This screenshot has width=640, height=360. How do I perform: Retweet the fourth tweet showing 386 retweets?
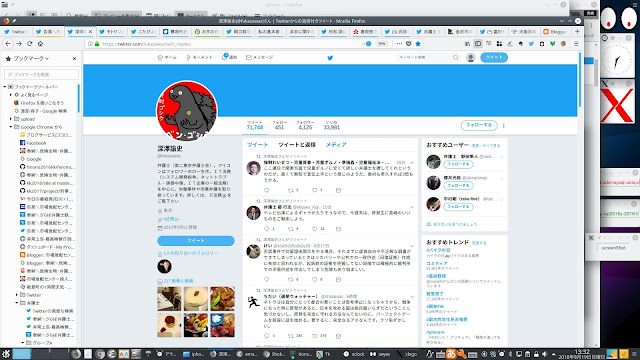pyautogui.click(x=291, y=336)
